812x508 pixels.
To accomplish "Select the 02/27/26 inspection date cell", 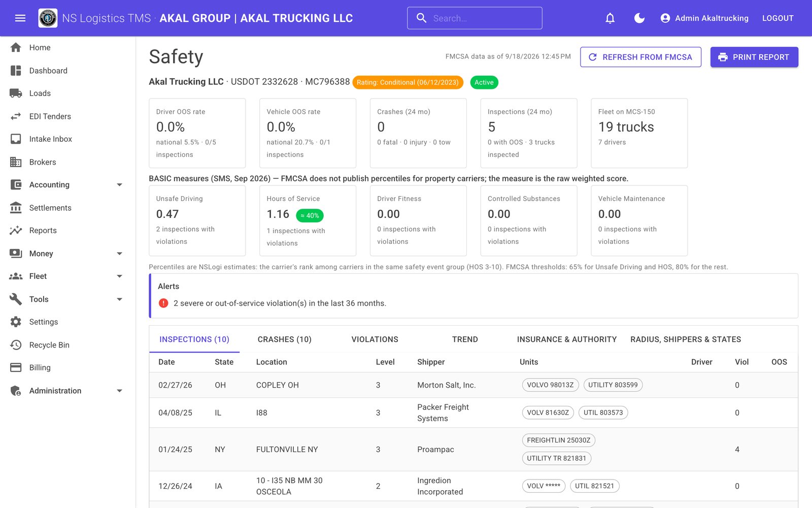I will coord(175,385).
